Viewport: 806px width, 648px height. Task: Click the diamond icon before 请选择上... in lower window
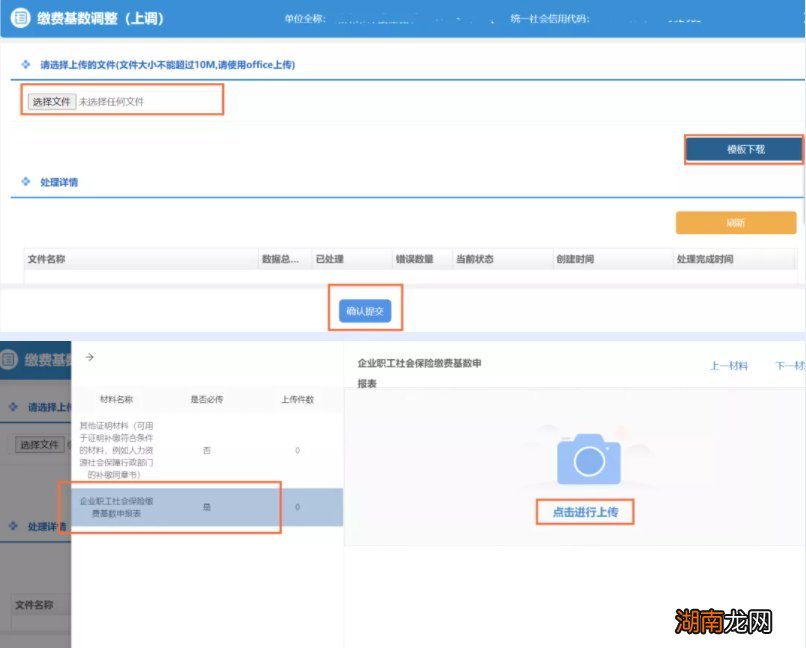(x=13, y=407)
